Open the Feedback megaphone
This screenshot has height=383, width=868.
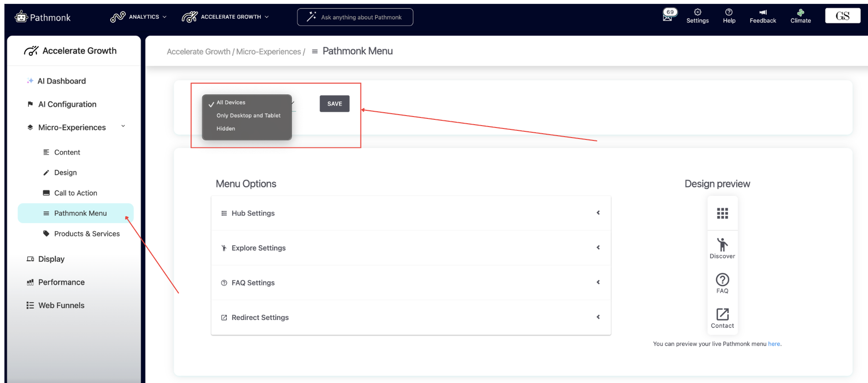tap(762, 16)
